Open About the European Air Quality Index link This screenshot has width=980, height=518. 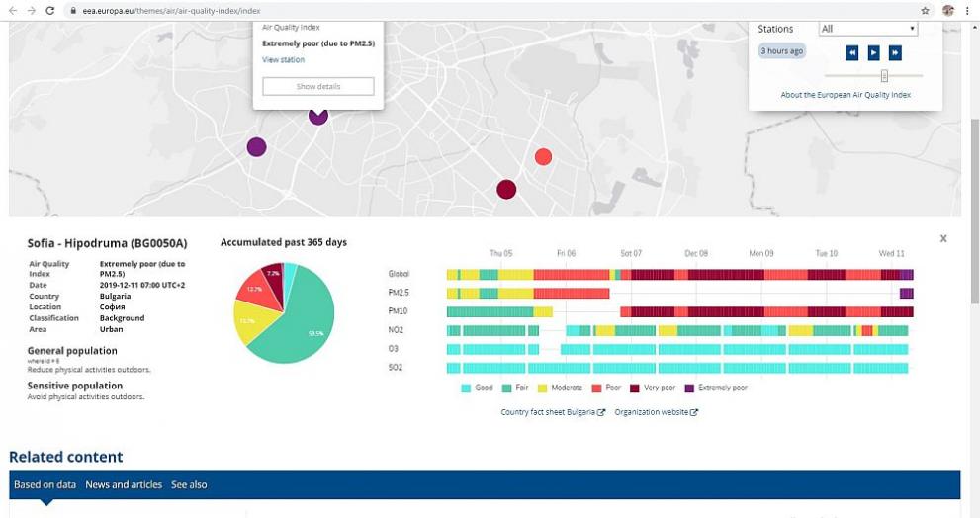tap(846, 95)
